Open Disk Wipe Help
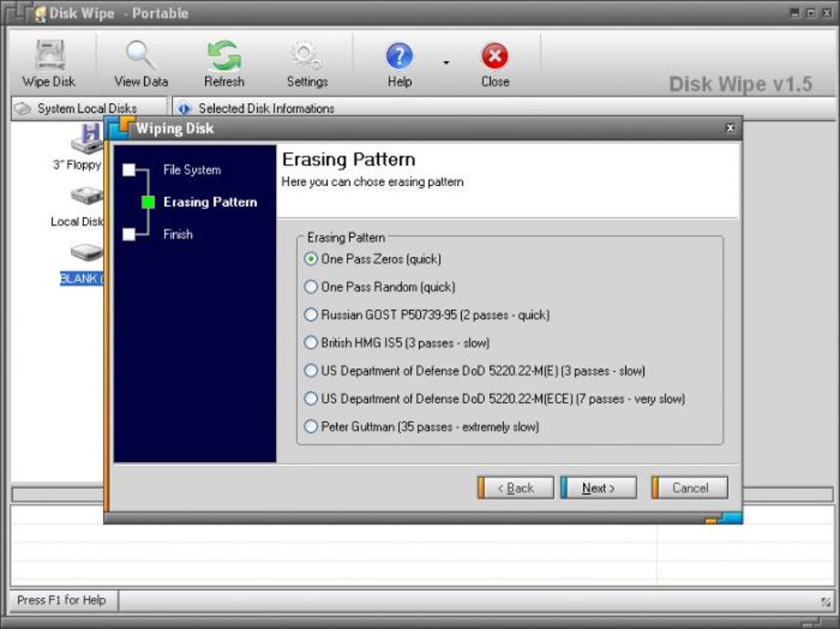 click(399, 59)
